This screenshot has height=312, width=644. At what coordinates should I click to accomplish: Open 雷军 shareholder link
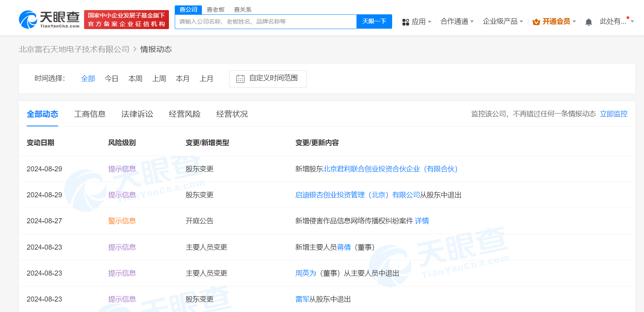coord(302,299)
